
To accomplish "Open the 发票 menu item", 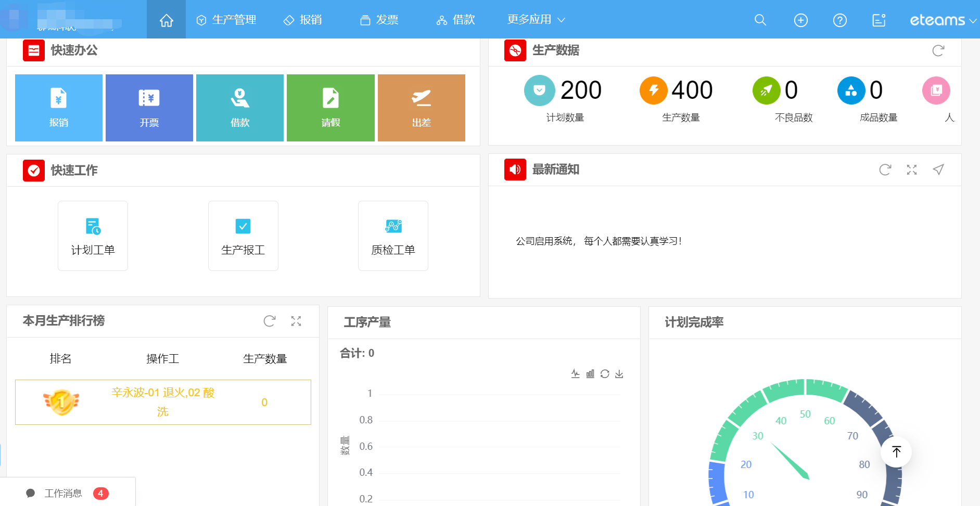I will (x=379, y=20).
